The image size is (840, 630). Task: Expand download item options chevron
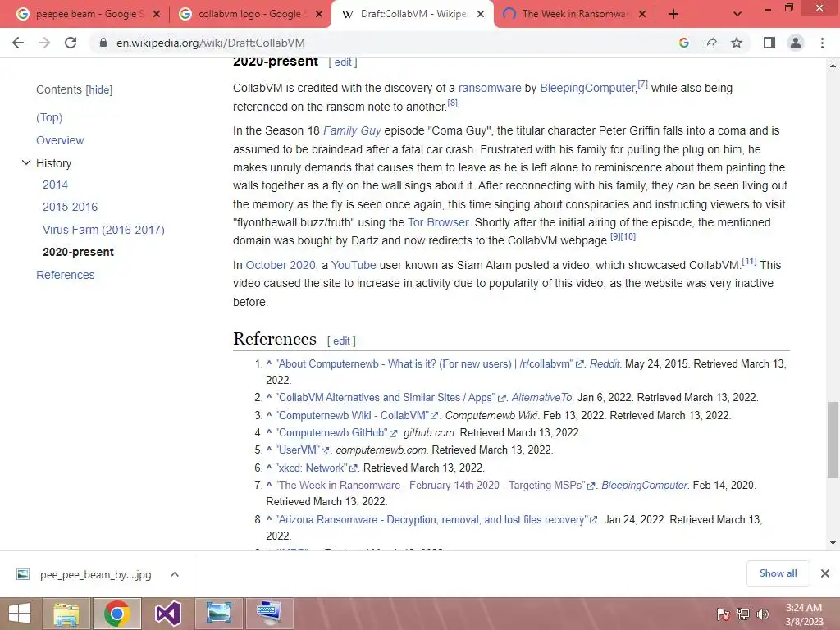(175, 574)
